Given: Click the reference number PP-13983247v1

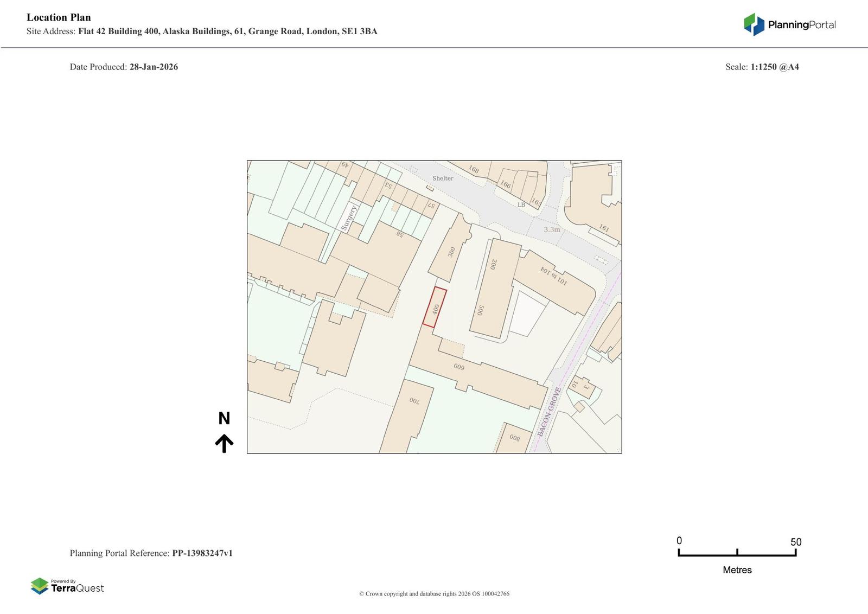Looking at the screenshot, I should pos(202,553).
